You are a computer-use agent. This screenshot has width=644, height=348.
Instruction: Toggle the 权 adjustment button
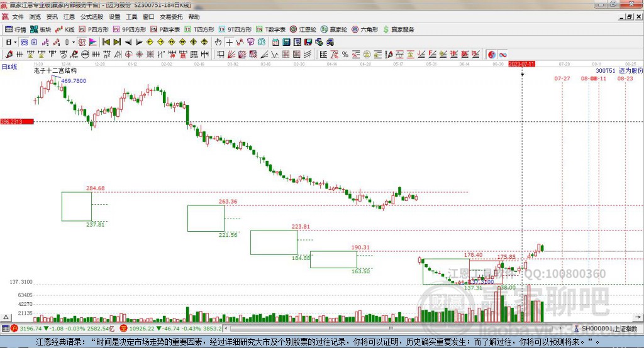(x=82, y=42)
